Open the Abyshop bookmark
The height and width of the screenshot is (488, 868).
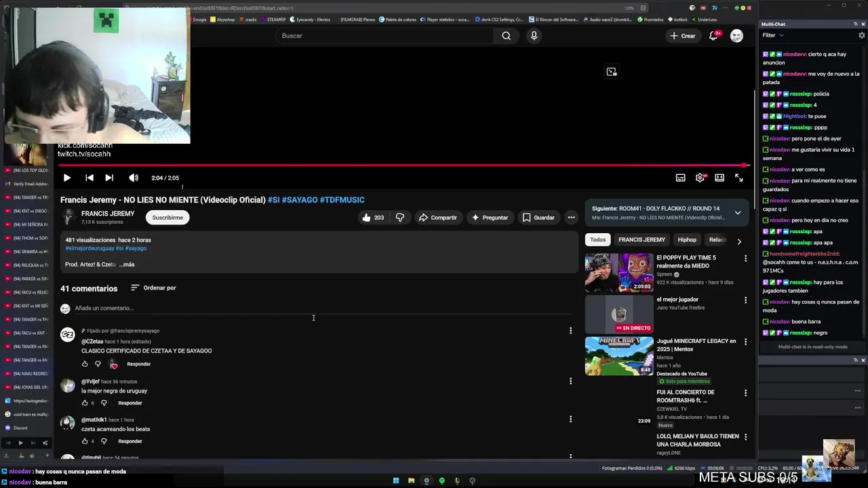point(222,20)
